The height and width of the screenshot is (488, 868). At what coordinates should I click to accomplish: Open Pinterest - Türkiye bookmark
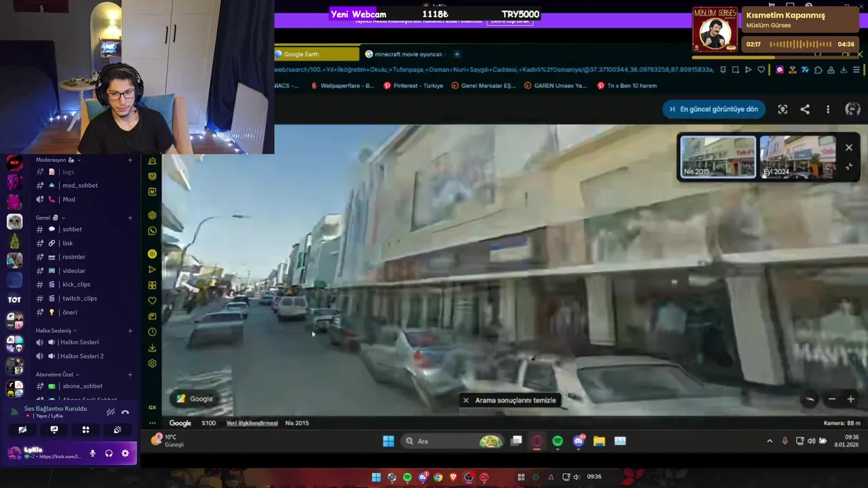413,85
